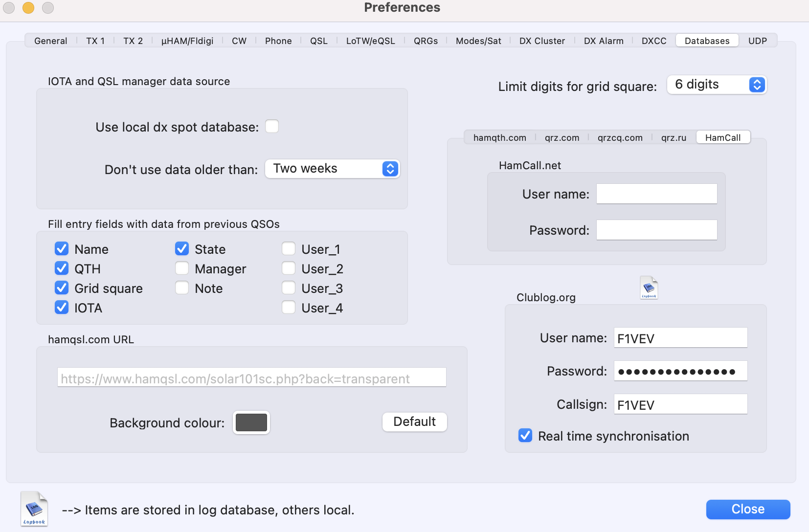
Task: Click the hamqsl.com URL input field
Action: click(251, 377)
